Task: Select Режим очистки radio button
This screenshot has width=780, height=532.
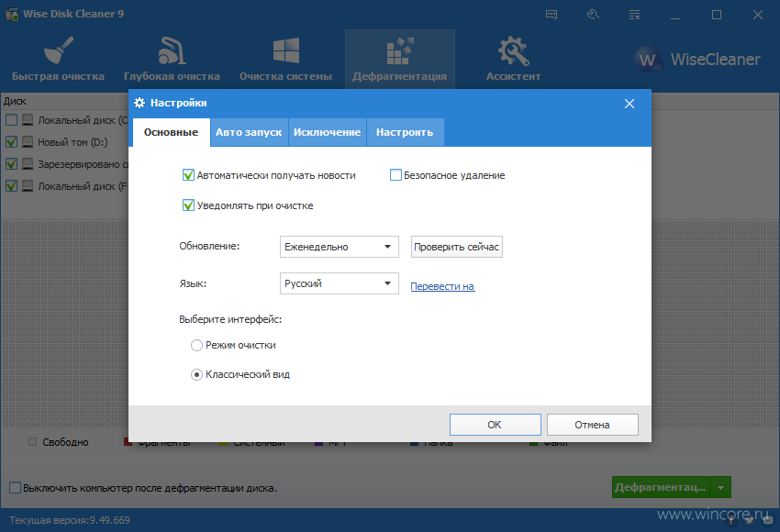Action: (x=196, y=345)
